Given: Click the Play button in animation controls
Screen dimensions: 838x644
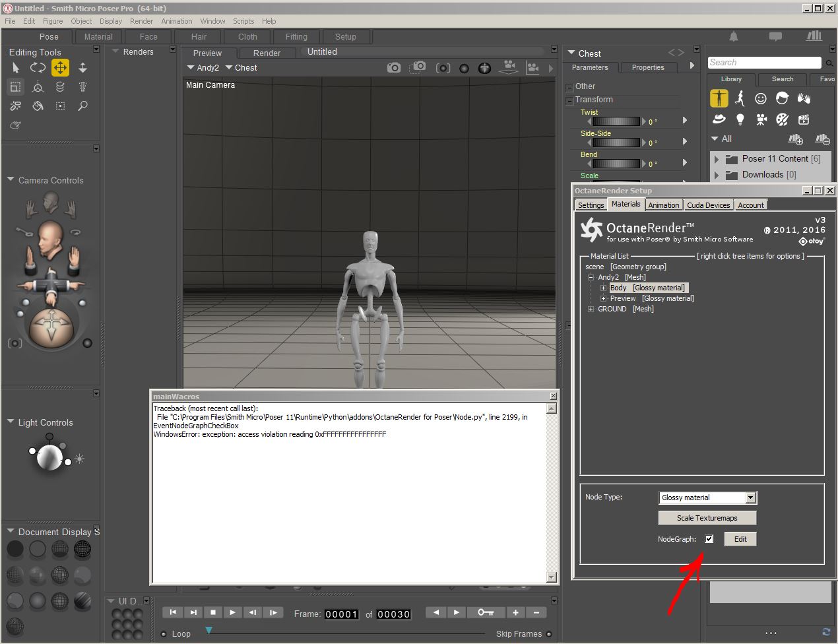Looking at the screenshot, I should point(232,612).
